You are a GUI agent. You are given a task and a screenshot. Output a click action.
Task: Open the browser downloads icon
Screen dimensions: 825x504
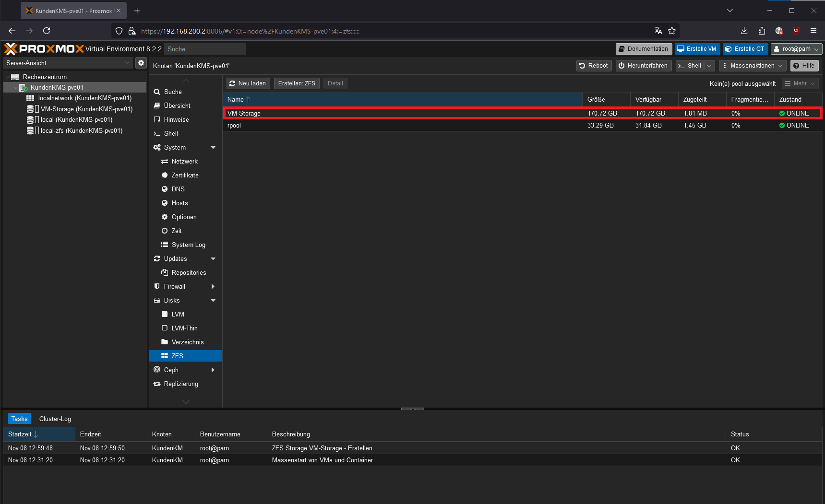[744, 31]
